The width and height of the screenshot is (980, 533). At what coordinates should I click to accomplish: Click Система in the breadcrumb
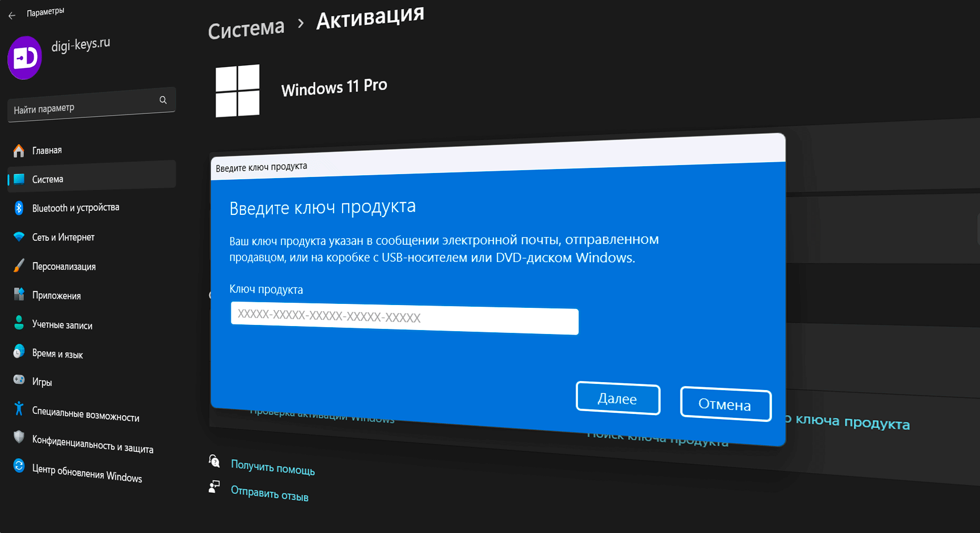[246, 28]
